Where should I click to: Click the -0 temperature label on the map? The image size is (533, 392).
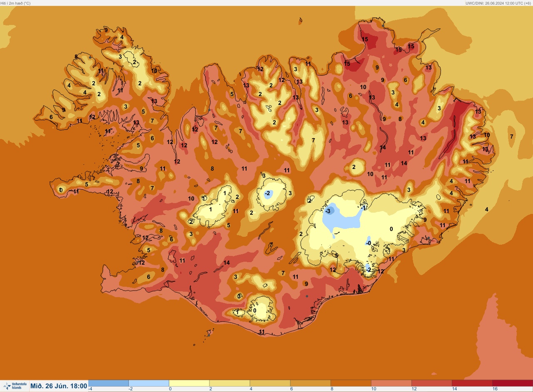(x=368, y=243)
